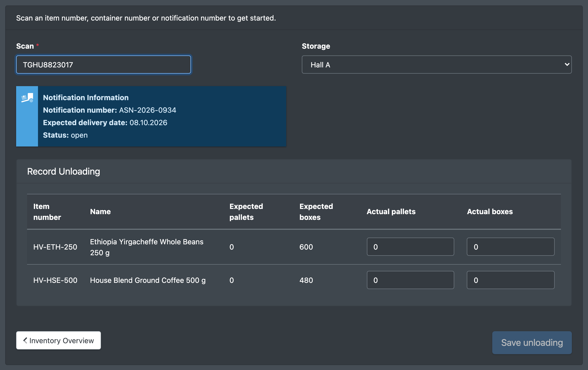Click the notification truck icon
588x370 pixels.
[27, 98]
